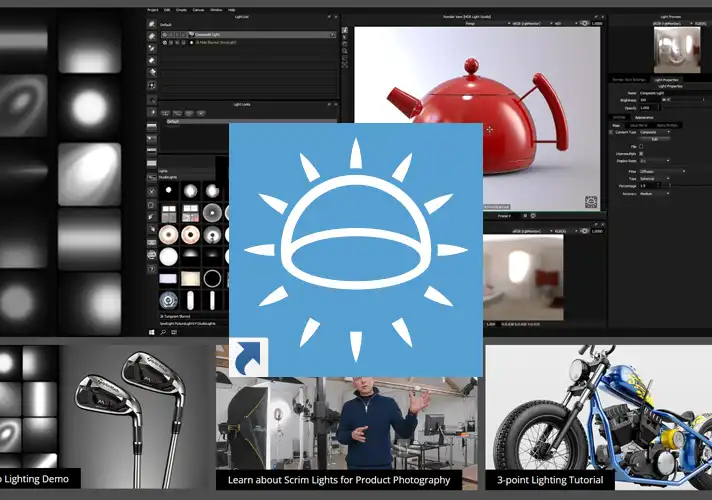
Task: Open the Project menu
Action: [153, 10]
